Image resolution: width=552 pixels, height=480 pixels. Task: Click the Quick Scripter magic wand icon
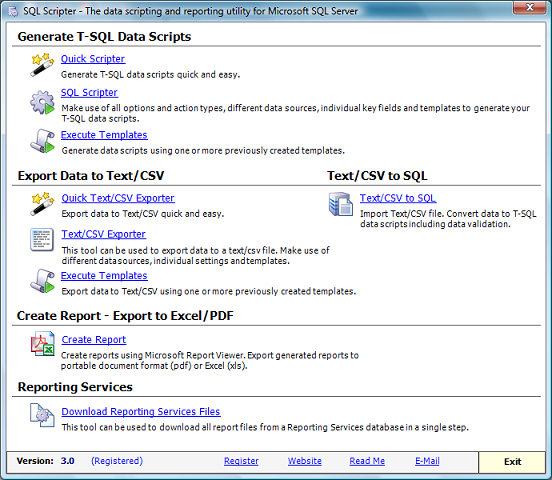(x=42, y=65)
